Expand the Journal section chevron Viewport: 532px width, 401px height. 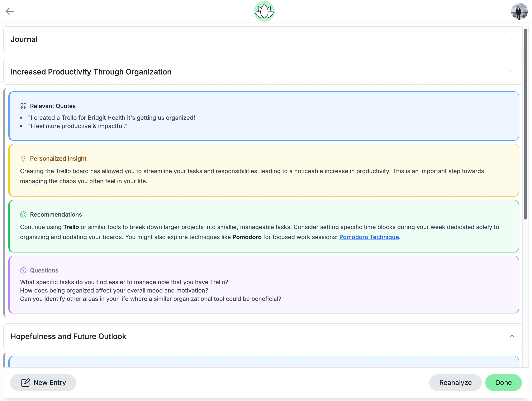512,39
